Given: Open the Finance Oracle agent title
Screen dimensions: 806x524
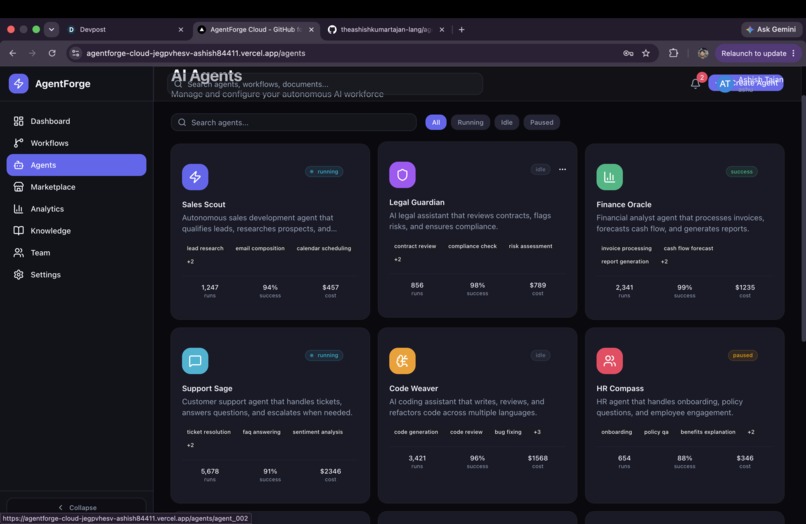Looking at the screenshot, I should [624, 204].
